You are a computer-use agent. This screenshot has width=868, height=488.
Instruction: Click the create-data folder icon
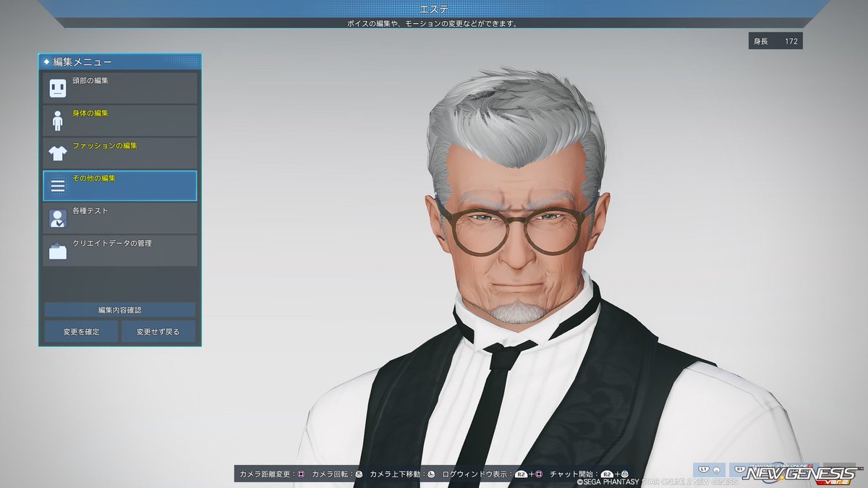58,251
